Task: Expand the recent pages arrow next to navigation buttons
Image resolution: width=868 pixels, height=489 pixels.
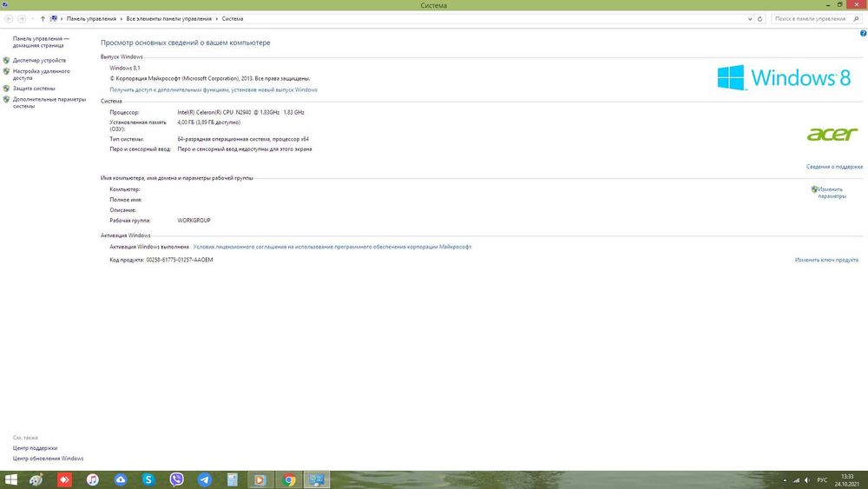Action: [x=33, y=19]
